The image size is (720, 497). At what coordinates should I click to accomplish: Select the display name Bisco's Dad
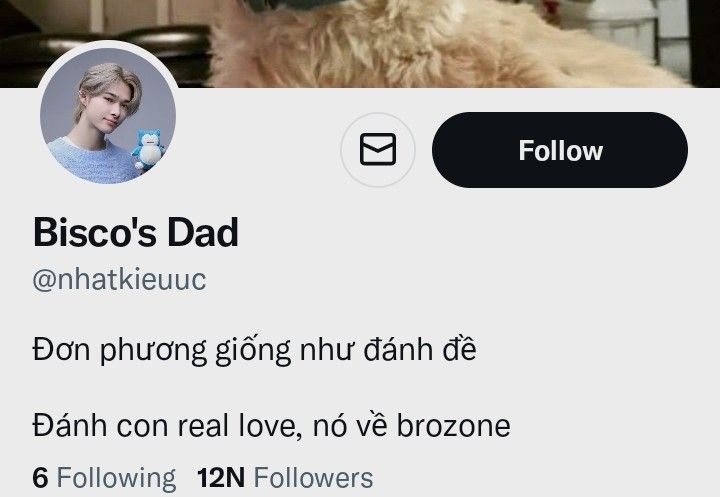[136, 233]
